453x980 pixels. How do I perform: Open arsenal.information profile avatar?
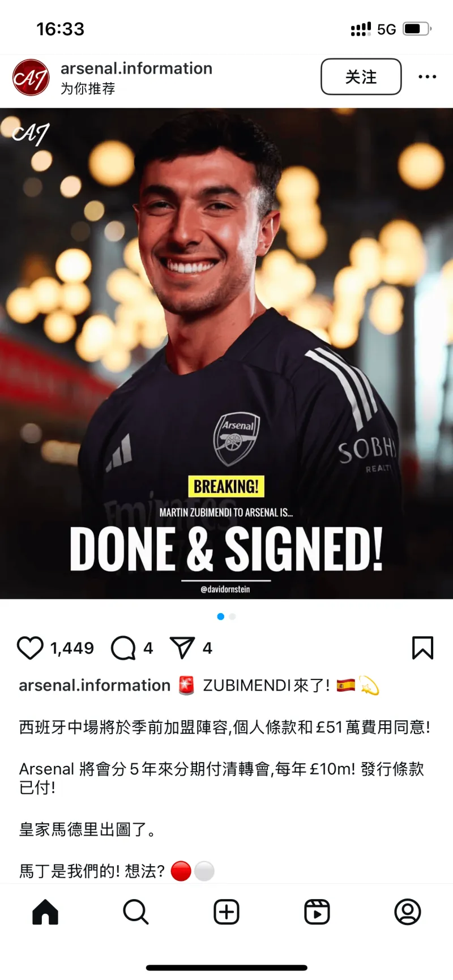coord(31,78)
